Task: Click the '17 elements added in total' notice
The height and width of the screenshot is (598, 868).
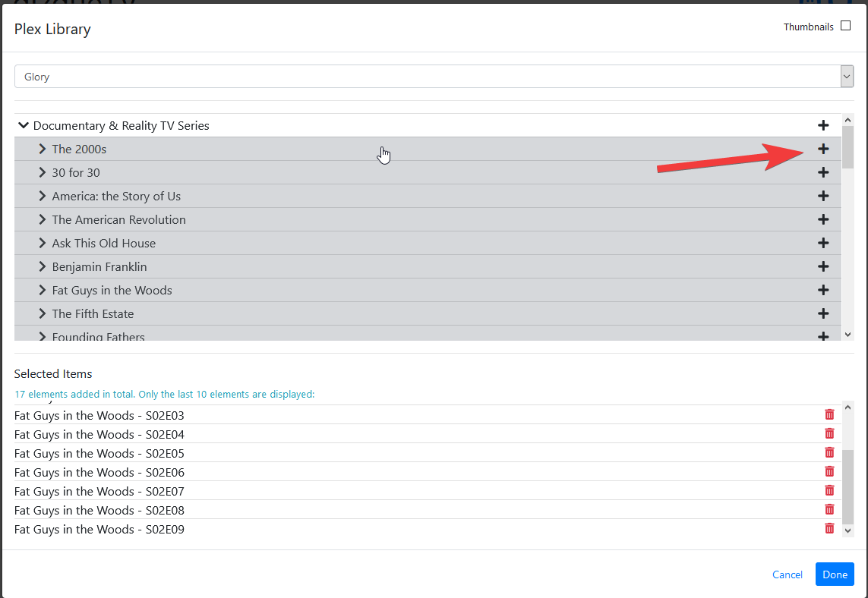Action: coord(164,395)
